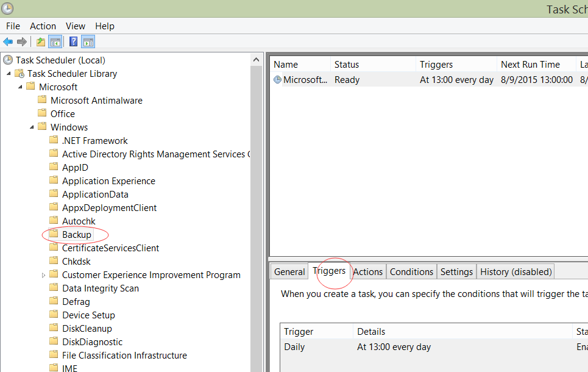The image size is (588, 372).
Task: Open Help using the question mark icon
Action: point(72,41)
